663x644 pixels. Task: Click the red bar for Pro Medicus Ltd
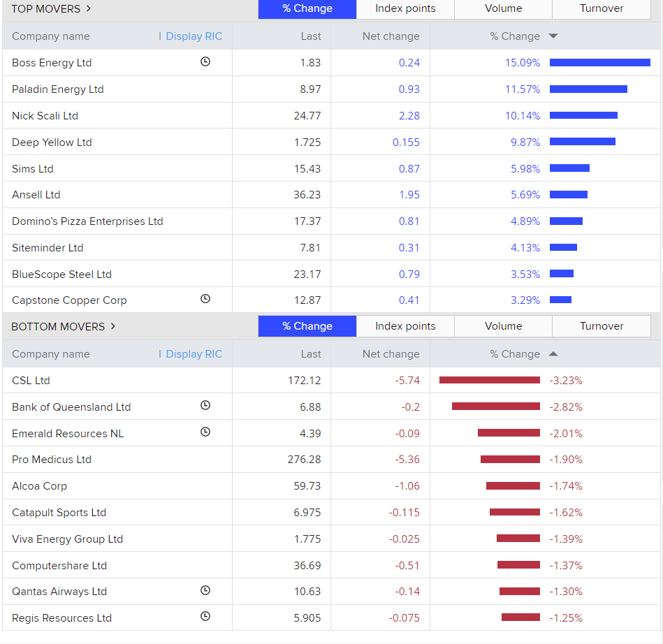[x=510, y=460]
